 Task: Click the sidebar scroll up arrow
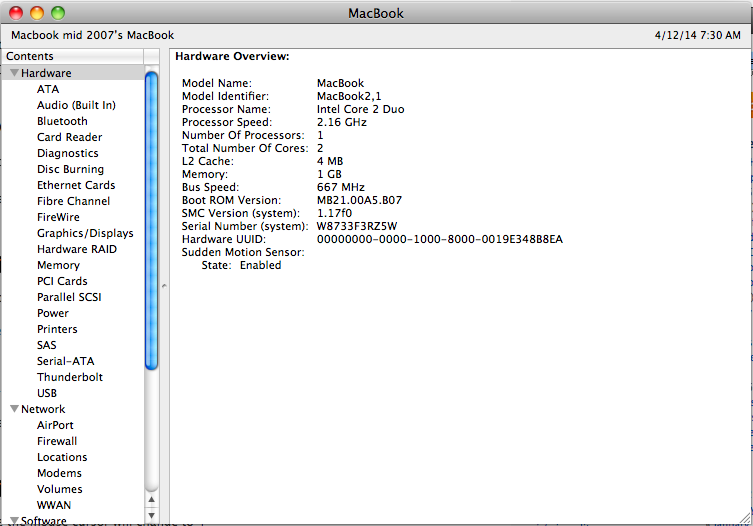(151, 500)
